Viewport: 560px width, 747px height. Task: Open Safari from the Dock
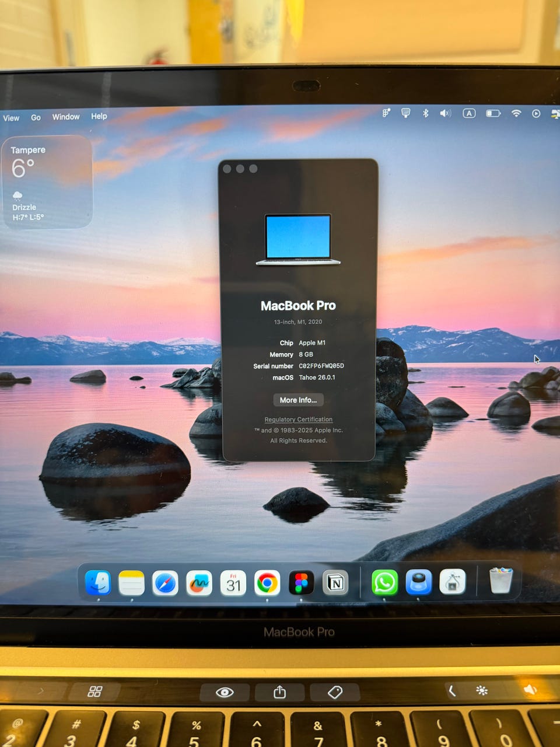tap(165, 583)
